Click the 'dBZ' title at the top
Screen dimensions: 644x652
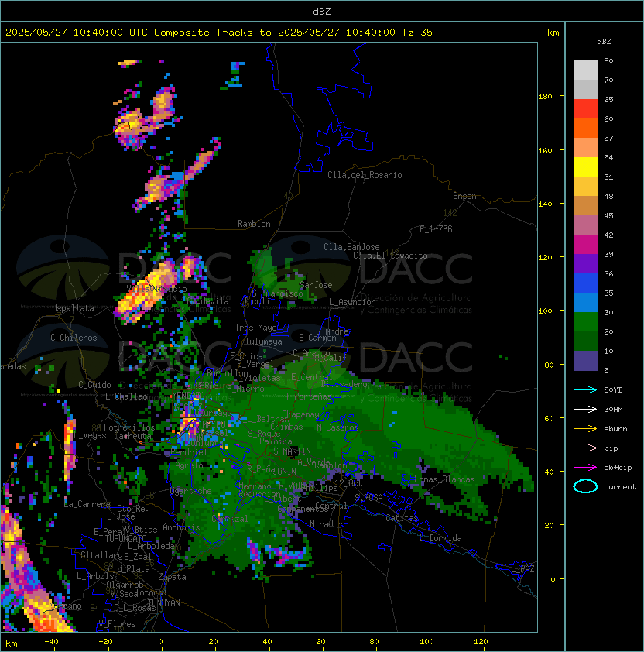(322, 11)
